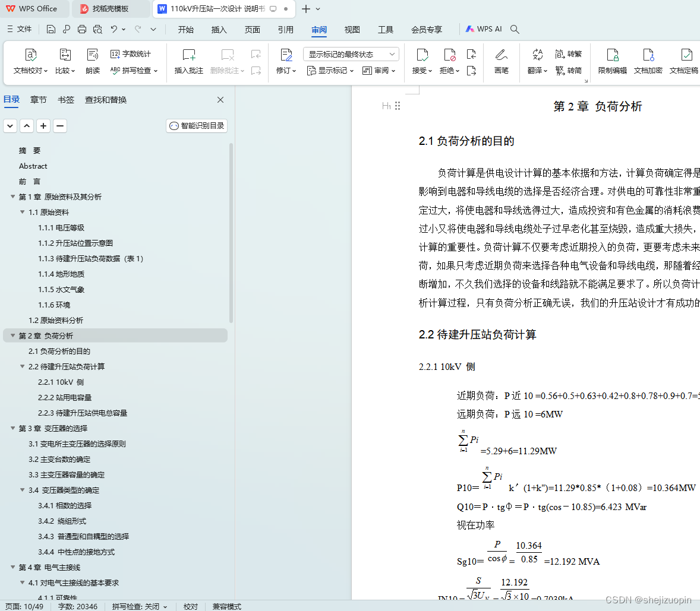
Task: Open 字数统计 word count
Action: point(131,54)
